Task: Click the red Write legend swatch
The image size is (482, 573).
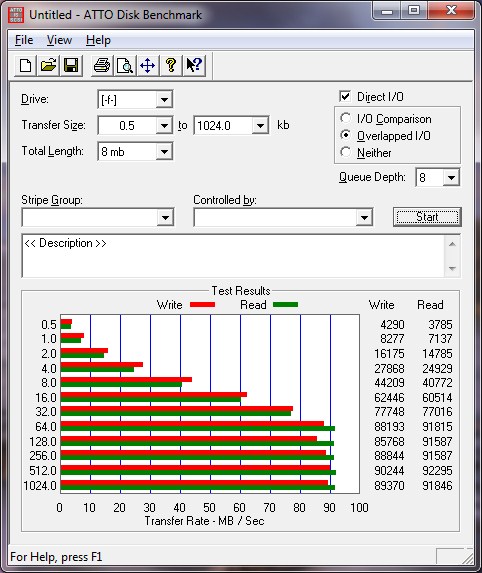Action: pos(202,304)
